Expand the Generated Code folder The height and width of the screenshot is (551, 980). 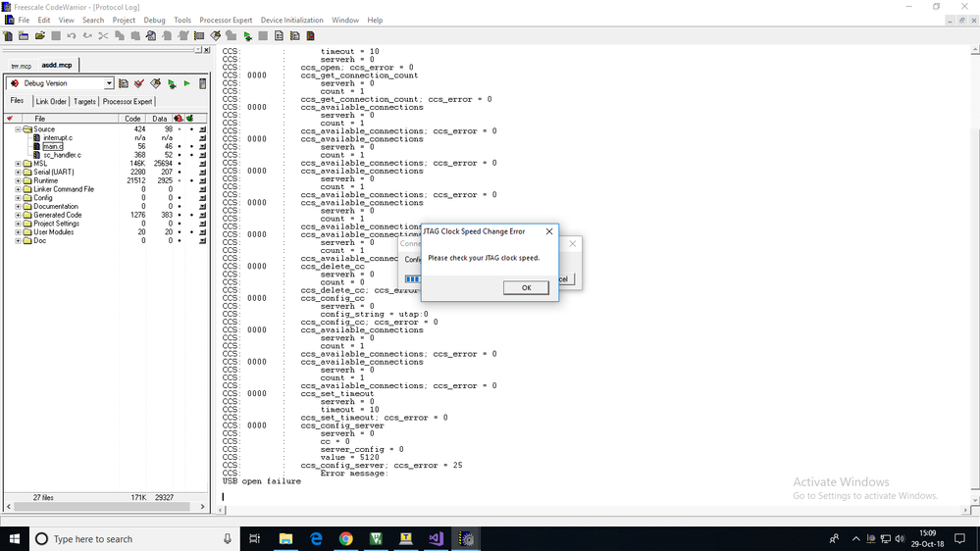tap(18, 215)
